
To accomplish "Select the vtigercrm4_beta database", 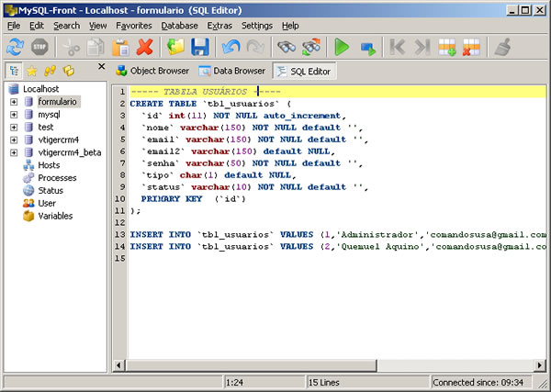I will coord(70,152).
